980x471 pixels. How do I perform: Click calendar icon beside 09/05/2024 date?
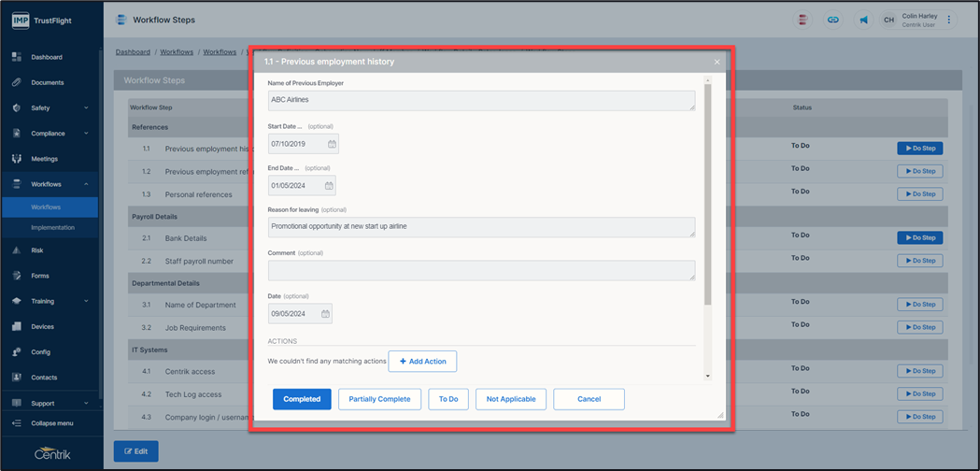tap(324, 314)
